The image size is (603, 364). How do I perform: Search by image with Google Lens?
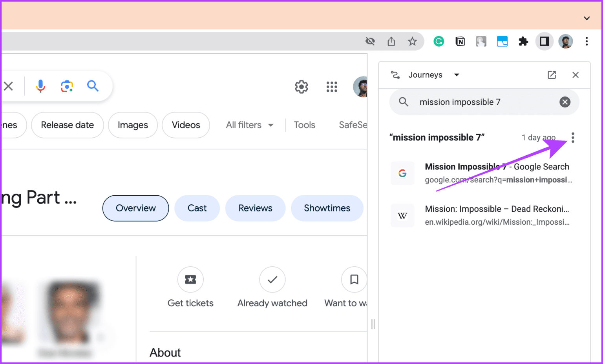tap(67, 86)
